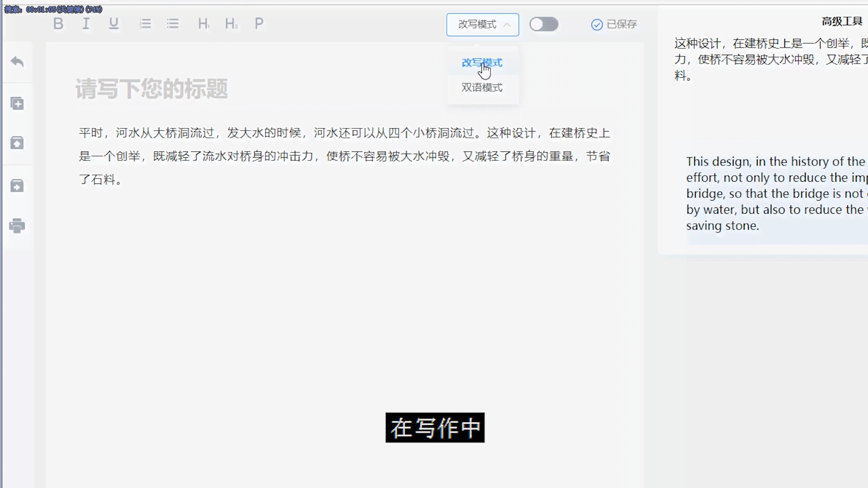Click the back arrow in left sidebar
This screenshot has height=488, width=868.
17,61
